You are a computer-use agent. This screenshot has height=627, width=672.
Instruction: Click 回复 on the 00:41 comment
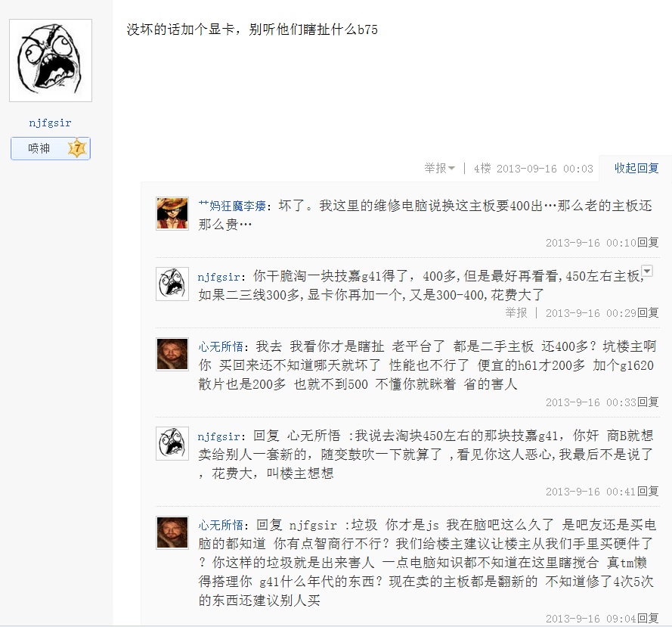648,492
